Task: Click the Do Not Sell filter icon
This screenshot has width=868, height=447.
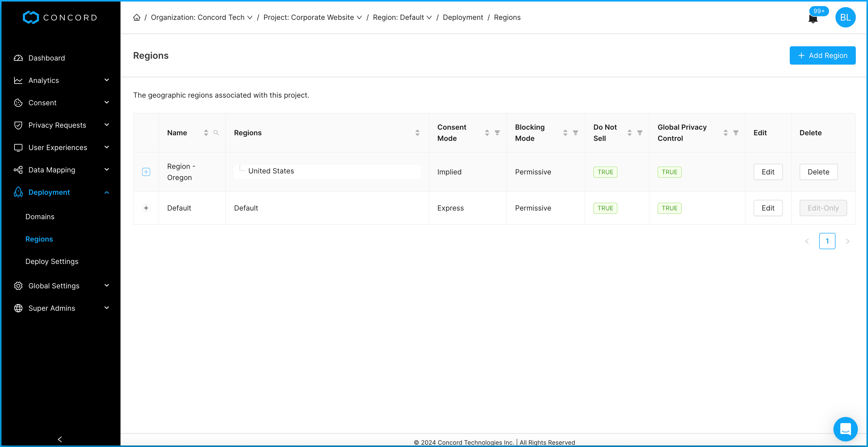Action: pos(640,133)
